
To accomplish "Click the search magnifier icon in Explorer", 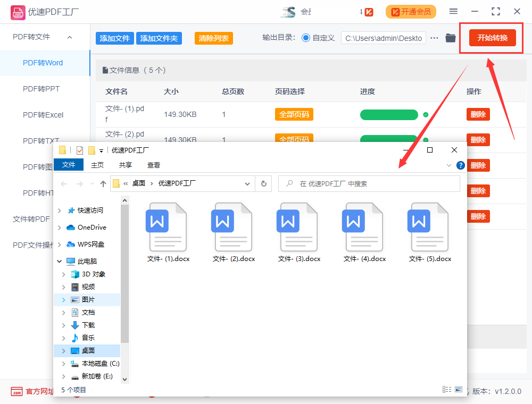I will point(289,183).
